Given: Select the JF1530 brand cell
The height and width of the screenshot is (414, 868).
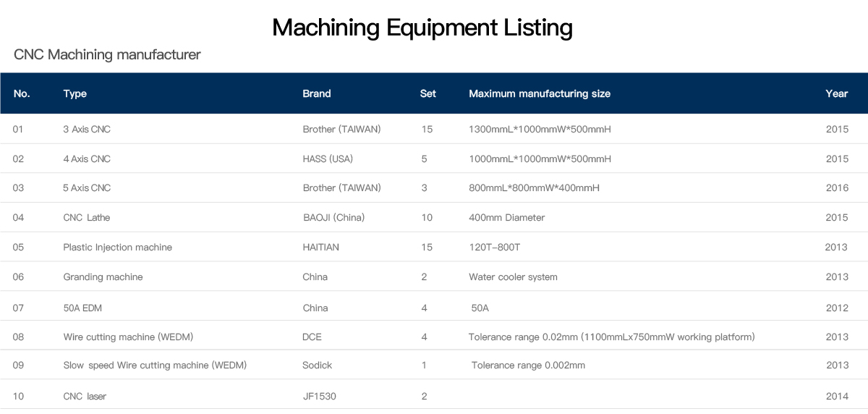Looking at the screenshot, I should click(x=319, y=396).
